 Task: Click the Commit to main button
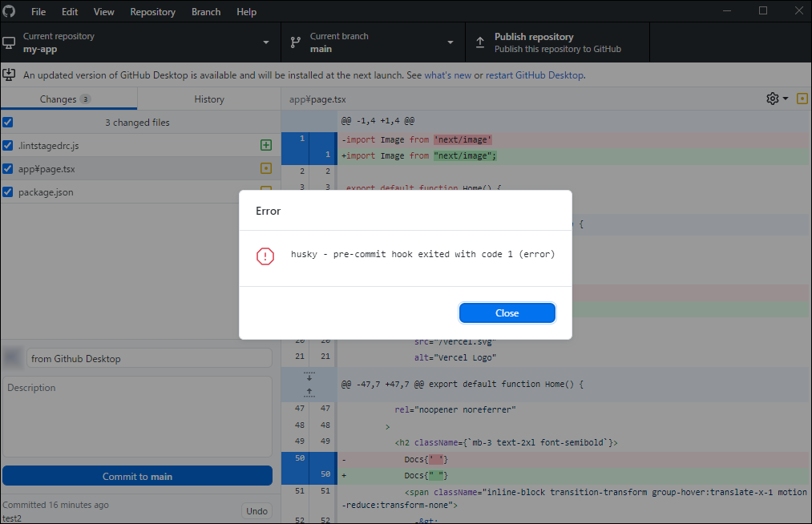(x=137, y=476)
